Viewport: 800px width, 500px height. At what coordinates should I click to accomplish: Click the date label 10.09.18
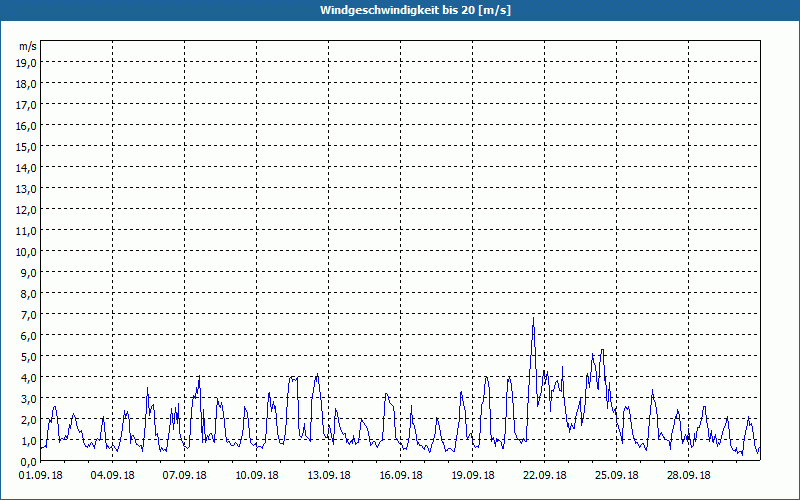(x=257, y=476)
